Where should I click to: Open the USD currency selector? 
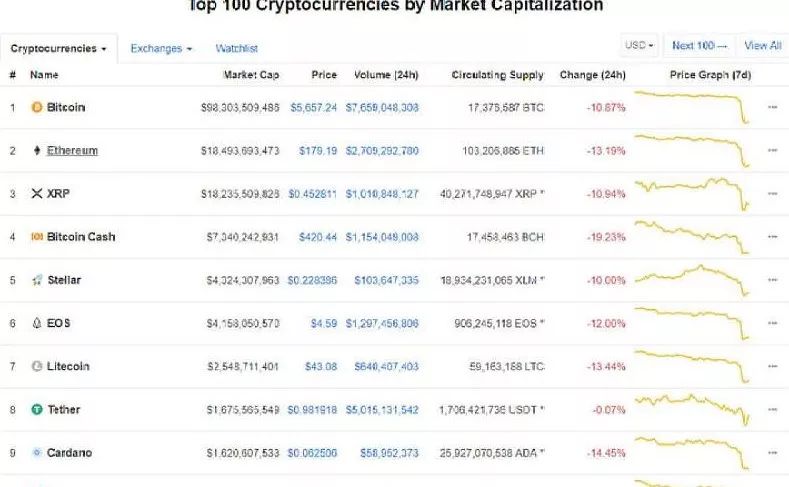pos(639,45)
